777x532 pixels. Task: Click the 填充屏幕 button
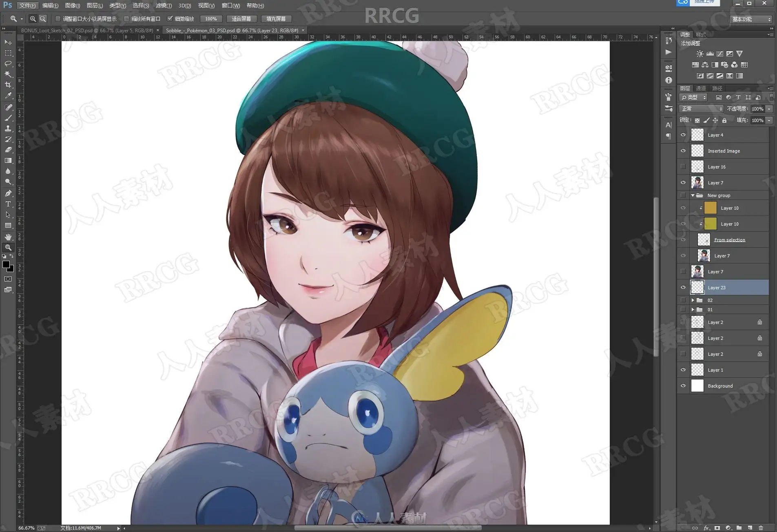[x=276, y=19]
